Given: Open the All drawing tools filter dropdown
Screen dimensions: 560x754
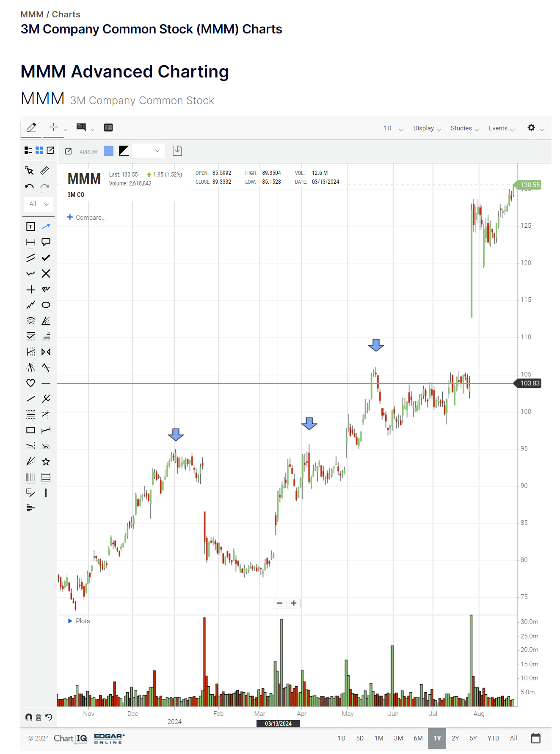Looking at the screenshot, I should [39, 204].
